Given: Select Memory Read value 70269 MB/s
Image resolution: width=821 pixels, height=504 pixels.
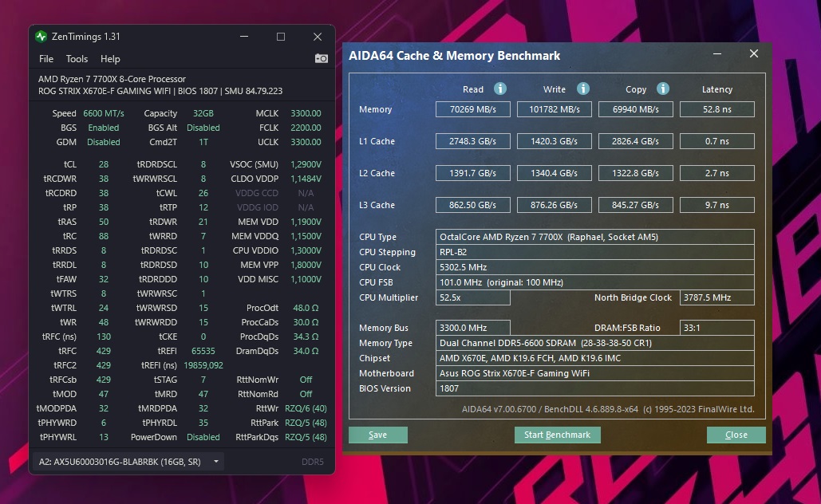Looking at the screenshot, I should 473,109.
